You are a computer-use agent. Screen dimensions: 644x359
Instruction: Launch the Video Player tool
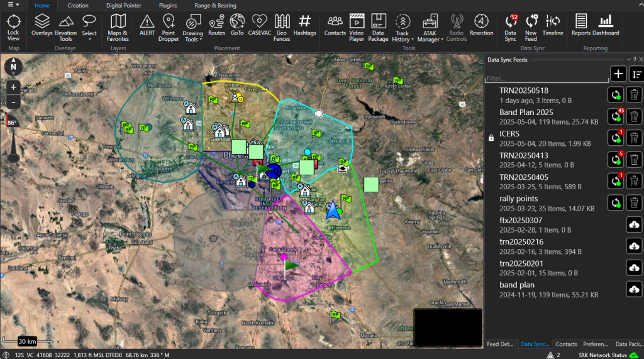[x=357, y=28]
